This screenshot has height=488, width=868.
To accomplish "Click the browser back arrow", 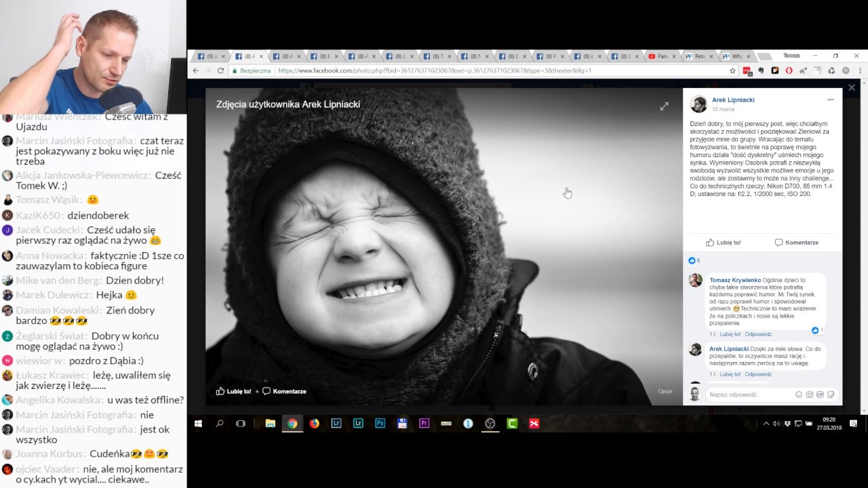I will coord(196,70).
